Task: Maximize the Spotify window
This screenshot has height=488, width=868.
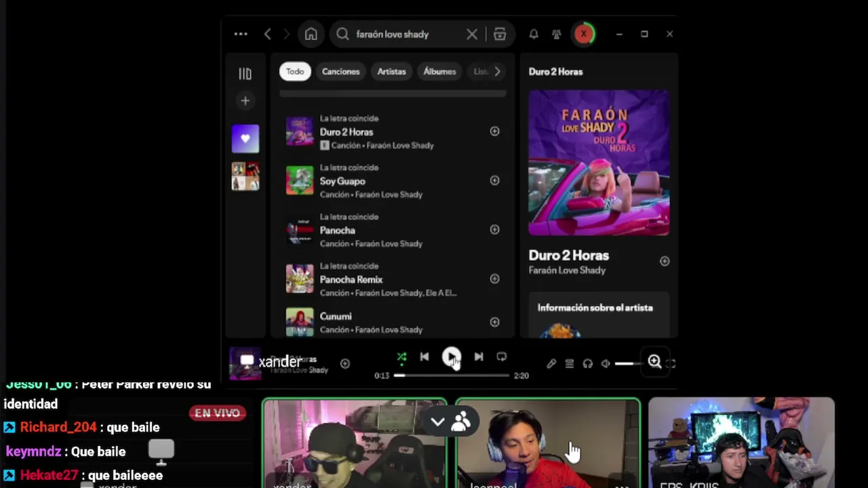Action: [x=644, y=34]
